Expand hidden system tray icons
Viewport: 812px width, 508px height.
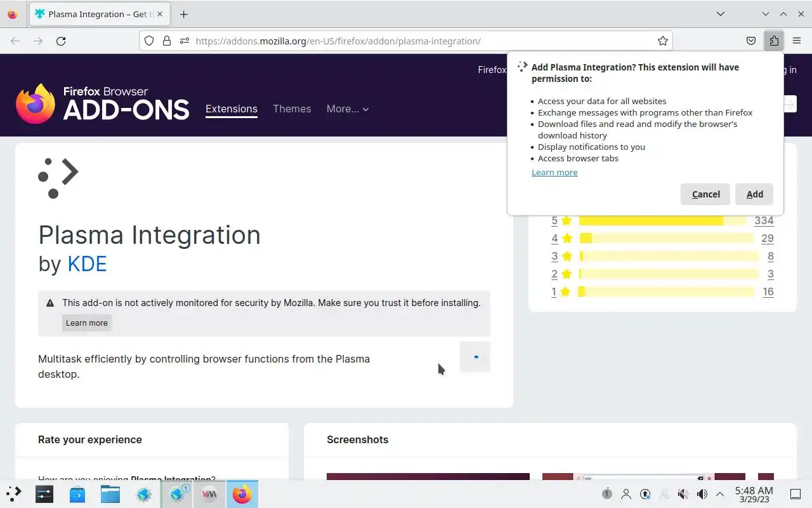coord(720,493)
